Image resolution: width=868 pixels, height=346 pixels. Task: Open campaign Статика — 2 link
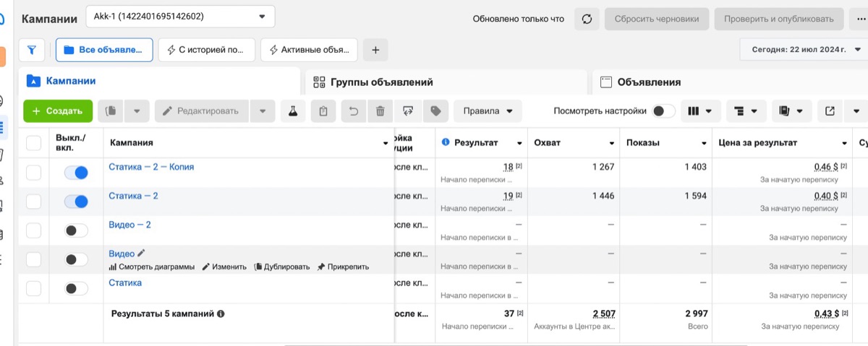point(133,196)
